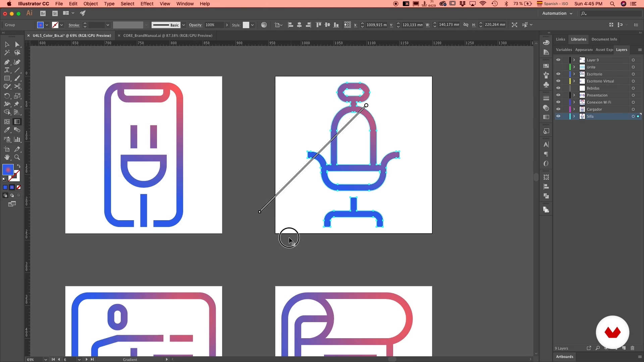The width and height of the screenshot is (644, 362).
Task: Click the Style swatch in control bar
Action: 246,25
